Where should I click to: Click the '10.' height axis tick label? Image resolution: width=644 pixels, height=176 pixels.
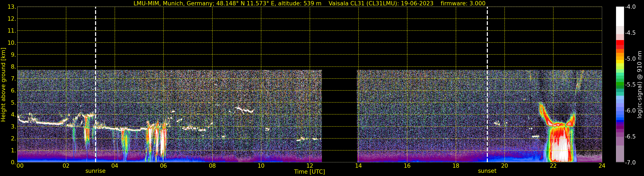[x=12, y=43]
